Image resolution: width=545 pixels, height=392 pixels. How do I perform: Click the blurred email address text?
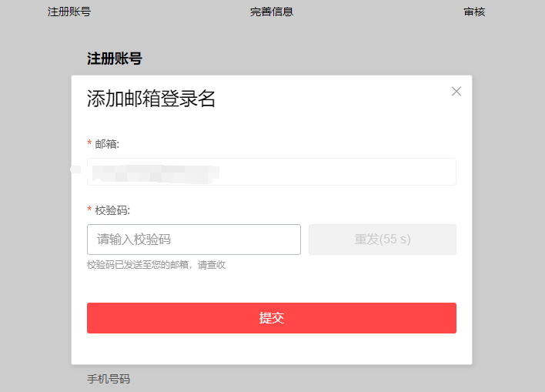click(x=154, y=172)
